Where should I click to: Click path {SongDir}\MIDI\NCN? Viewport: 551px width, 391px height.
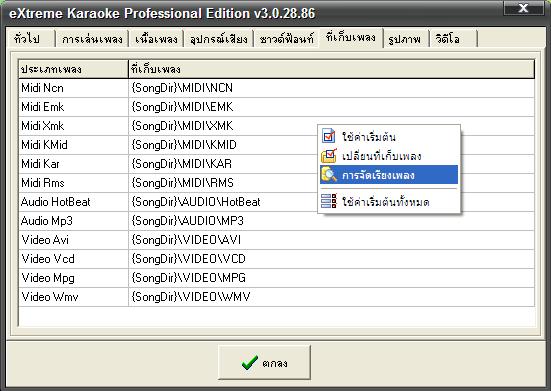(182, 88)
